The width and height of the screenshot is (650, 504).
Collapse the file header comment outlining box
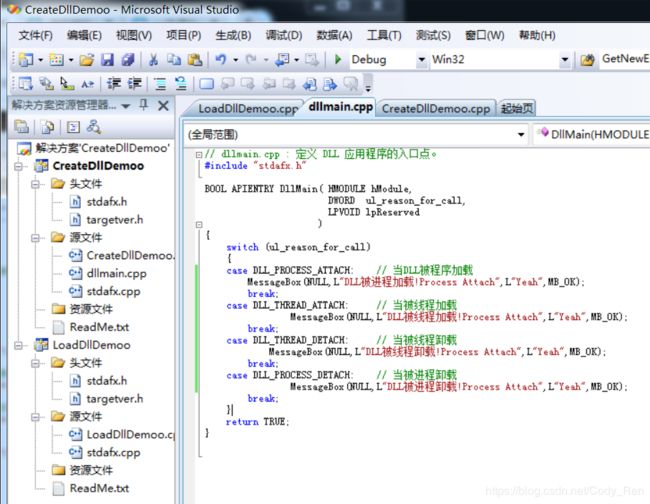(199, 155)
